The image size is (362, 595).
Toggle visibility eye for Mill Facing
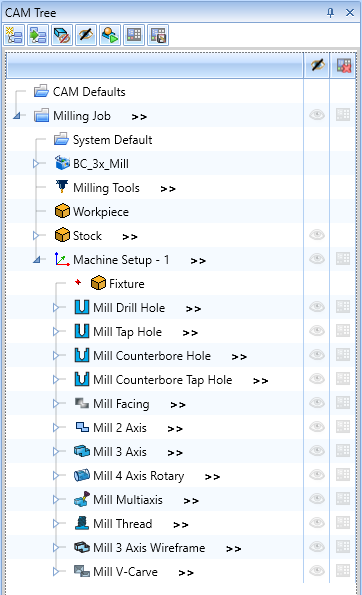(x=317, y=403)
